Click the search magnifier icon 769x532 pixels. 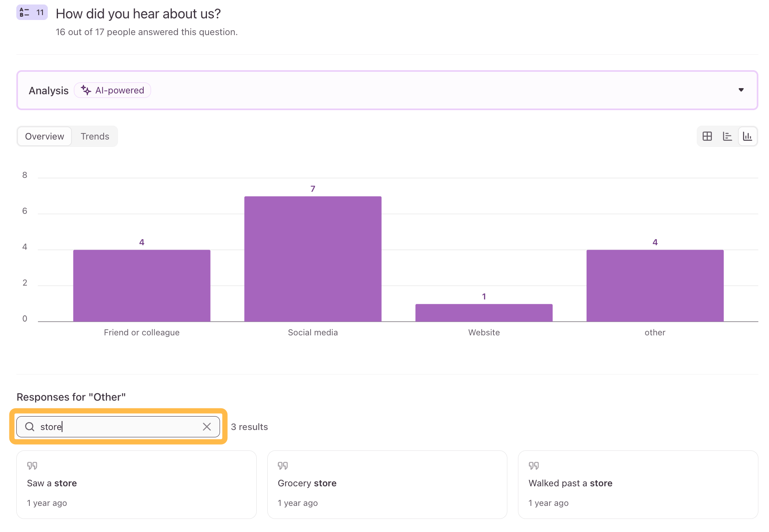(30, 427)
